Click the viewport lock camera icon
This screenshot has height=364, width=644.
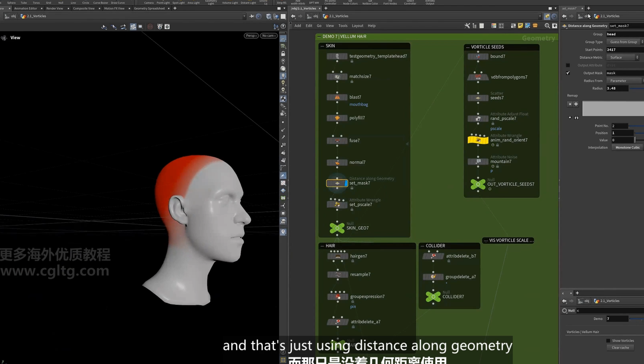[x=283, y=54]
